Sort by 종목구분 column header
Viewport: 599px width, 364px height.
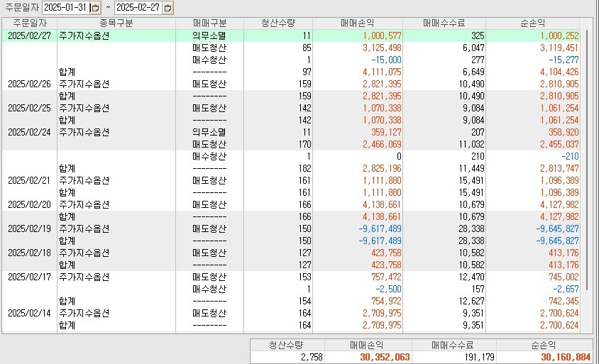coord(116,23)
